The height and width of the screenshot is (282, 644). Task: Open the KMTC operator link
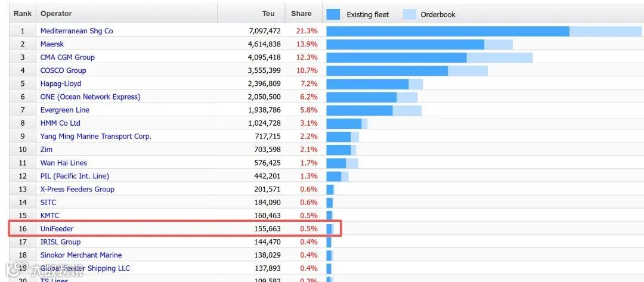(49, 215)
